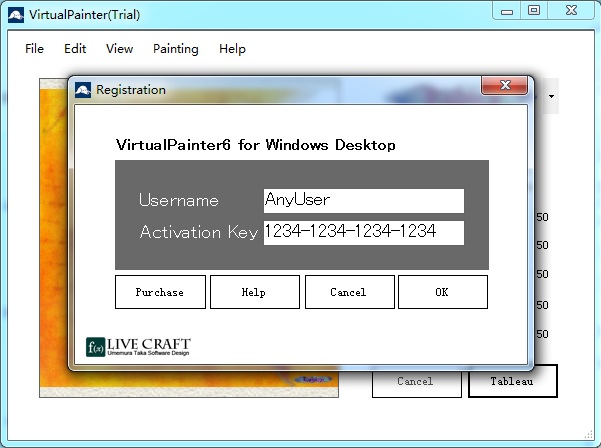Image resolution: width=601 pixels, height=448 pixels.
Task: Click the Tableau button in main window
Action: click(x=512, y=381)
